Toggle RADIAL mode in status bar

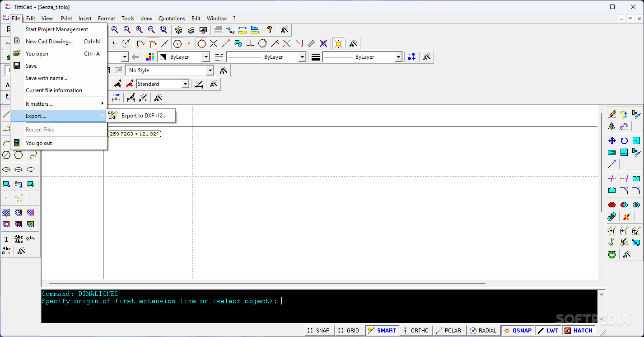tap(483, 330)
